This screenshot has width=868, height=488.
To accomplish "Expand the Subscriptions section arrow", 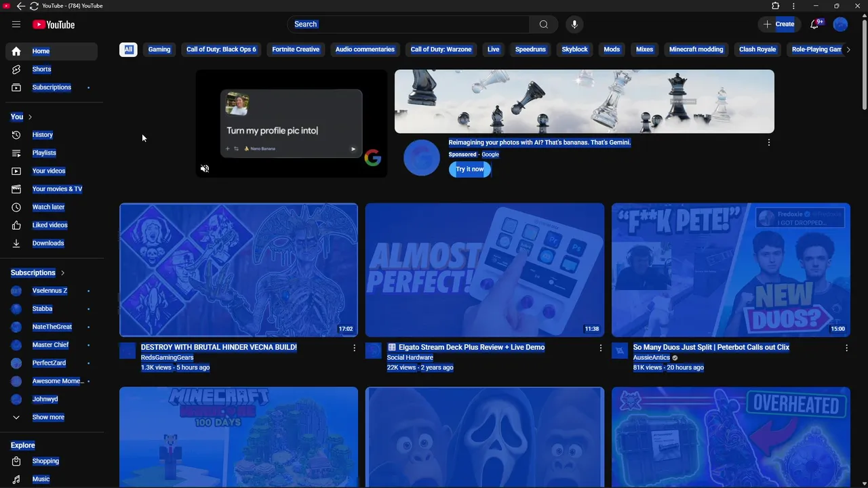I will coord(62,272).
